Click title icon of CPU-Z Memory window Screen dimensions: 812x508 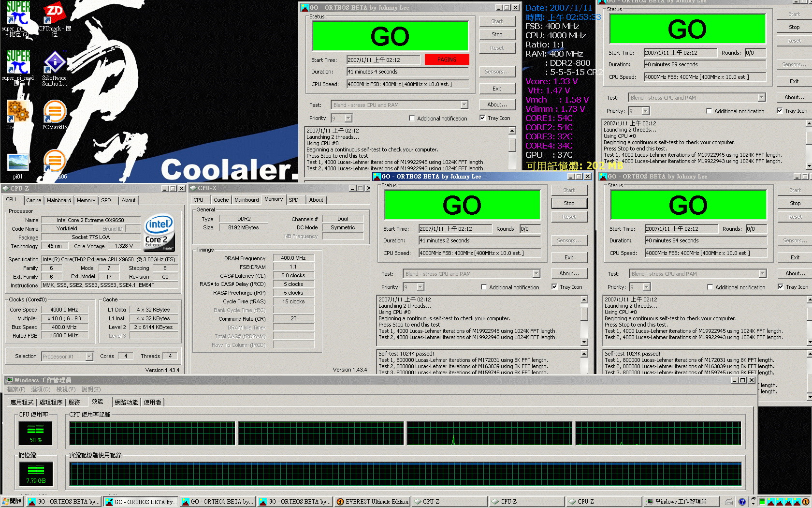(x=193, y=188)
